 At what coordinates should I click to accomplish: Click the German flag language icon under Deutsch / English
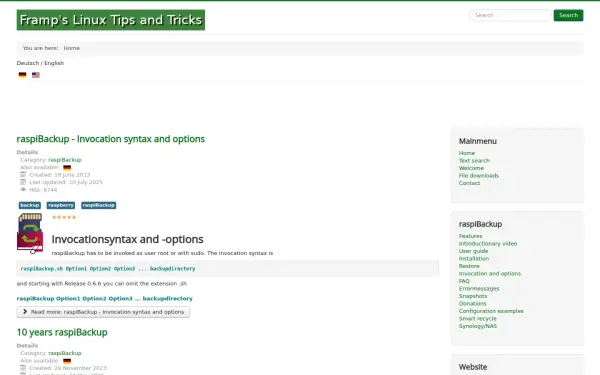[x=23, y=75]
